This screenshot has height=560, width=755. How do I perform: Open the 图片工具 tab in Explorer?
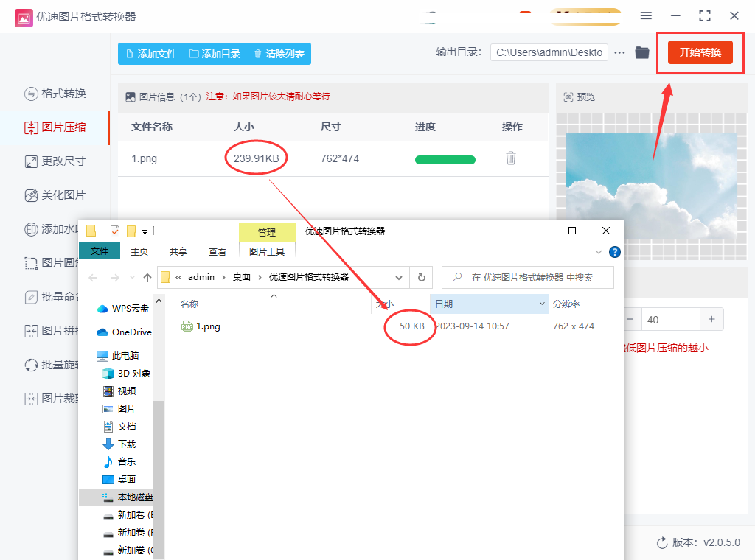point(267,251)
